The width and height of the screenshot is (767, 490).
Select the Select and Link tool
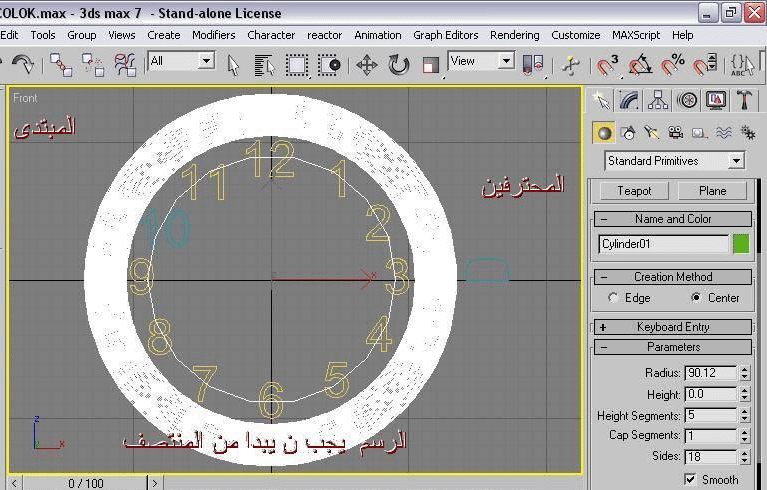click(x=61, y=65)
